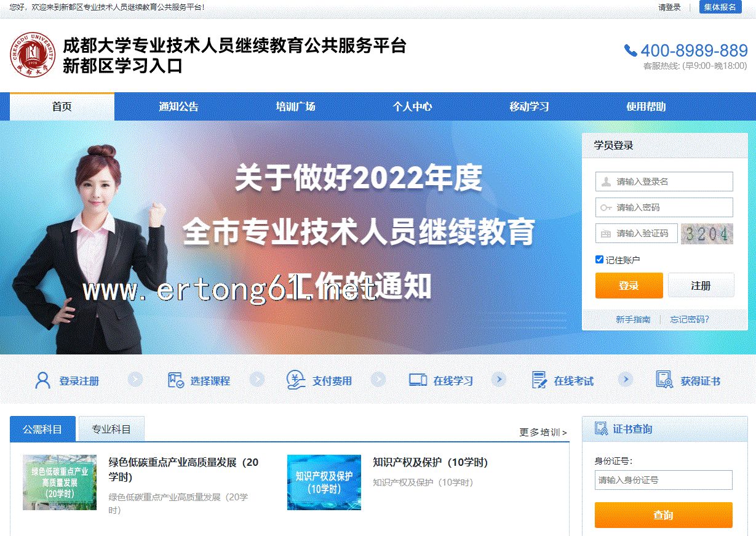Open the 知识产权及保护 course thumbnail
This screenshot has width=756, height=536.
click(324, 482)
